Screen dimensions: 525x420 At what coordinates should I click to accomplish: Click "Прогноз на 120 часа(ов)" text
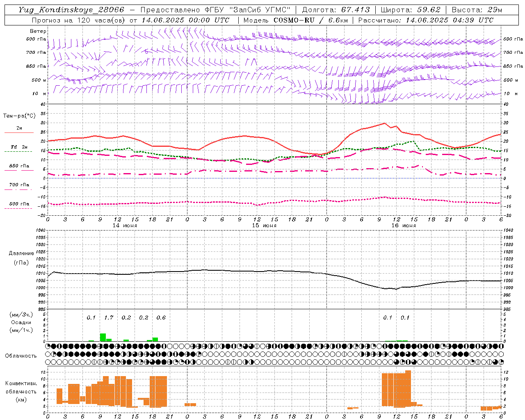[78, 20]
